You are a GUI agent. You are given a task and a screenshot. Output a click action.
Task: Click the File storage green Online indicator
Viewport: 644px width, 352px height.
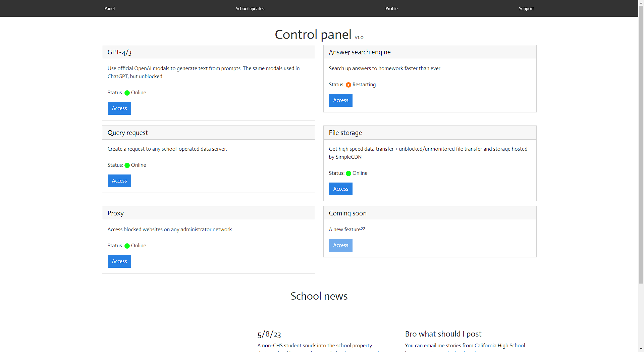tap(348, 173)
